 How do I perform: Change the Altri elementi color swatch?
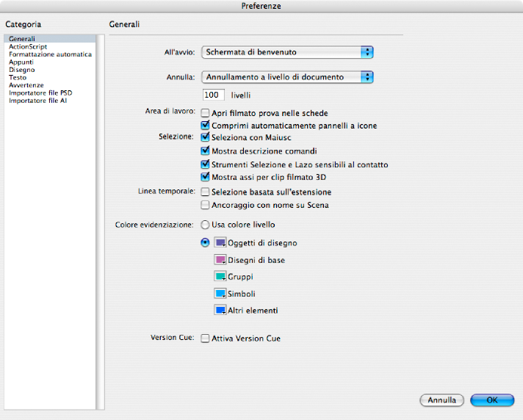(x=220, y=311)
